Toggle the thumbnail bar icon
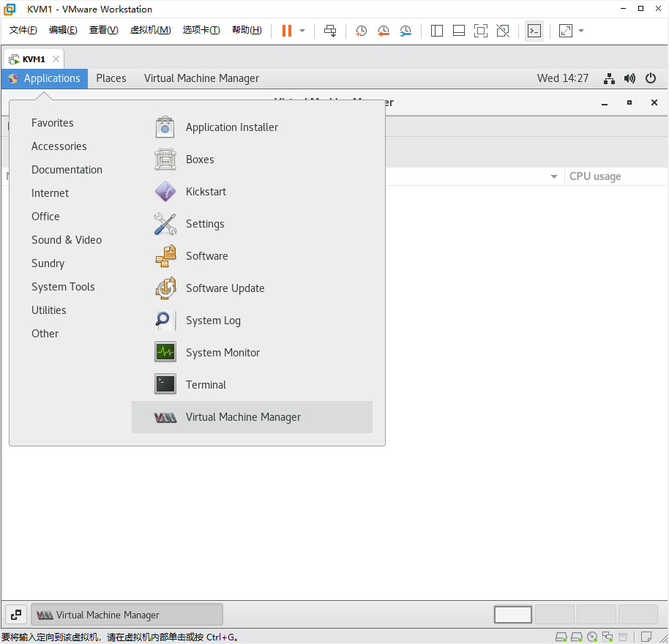 point(459,31)
